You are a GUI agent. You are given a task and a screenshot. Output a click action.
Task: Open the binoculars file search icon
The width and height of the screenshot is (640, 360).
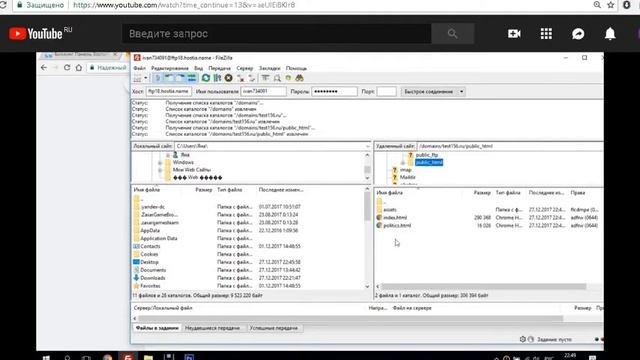(299, 78)
